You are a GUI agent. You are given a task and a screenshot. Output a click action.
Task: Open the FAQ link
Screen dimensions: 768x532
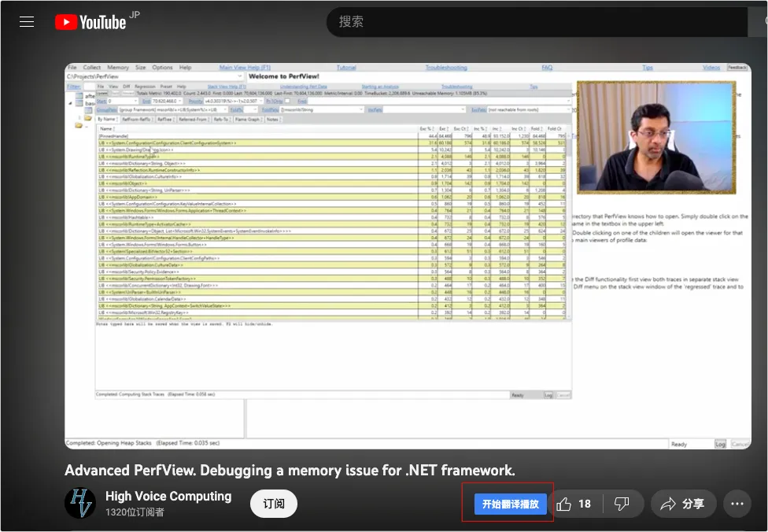547,67
